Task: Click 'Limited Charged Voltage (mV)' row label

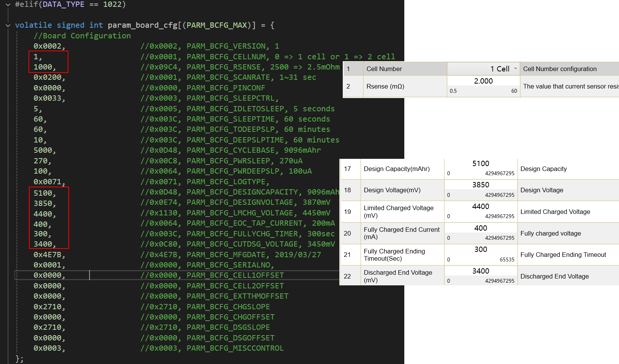Action: pos(399,212)
